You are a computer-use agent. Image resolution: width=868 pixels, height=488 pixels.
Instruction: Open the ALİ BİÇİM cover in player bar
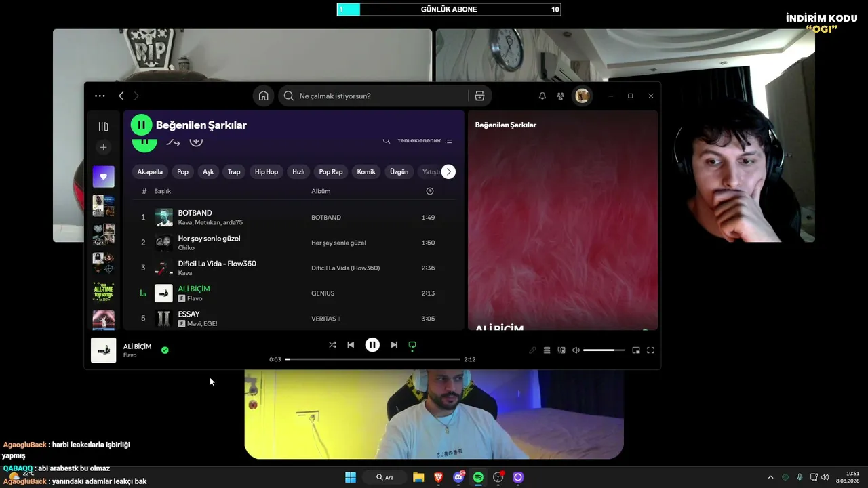(x=104, y=350)
